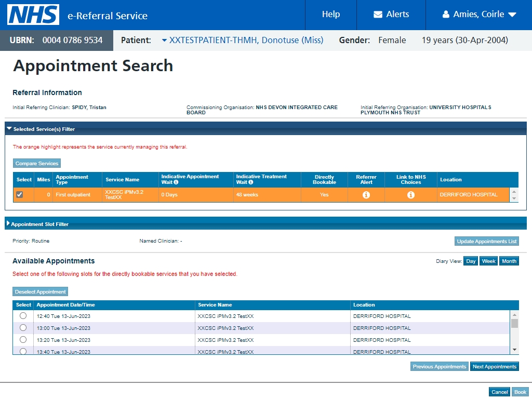Screen dimensions: 532x399
Task: Click the user profile icon for Amies, Coirle
Action: [x=446, y=14]
